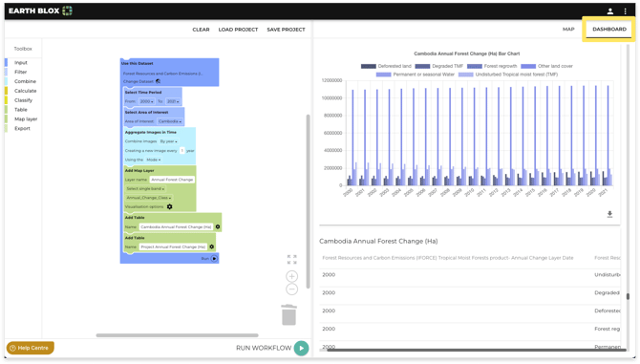This screenshot has height=364, width=640.
Task: Toggle Other land cover legend series
Action: tap(547, 66)
